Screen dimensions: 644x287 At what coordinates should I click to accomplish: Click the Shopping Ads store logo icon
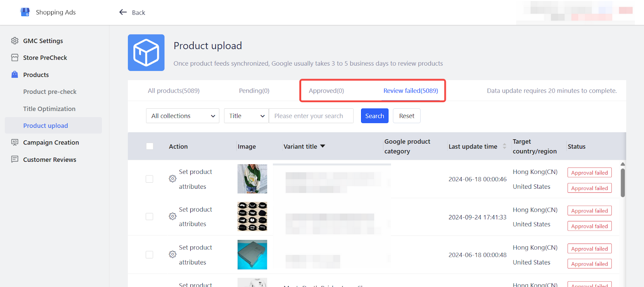click(x=25, y=12)
